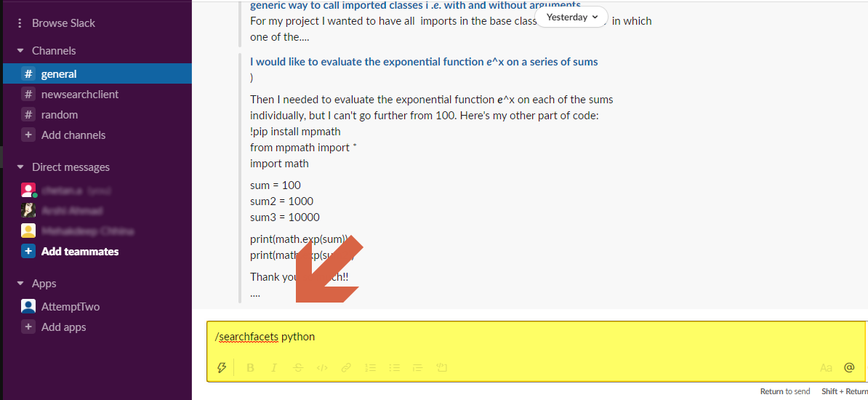This screenshot has height=400, width=868.
Task: Apply inline code formatting
Action: pyautogui.click(x=322, y=368)
